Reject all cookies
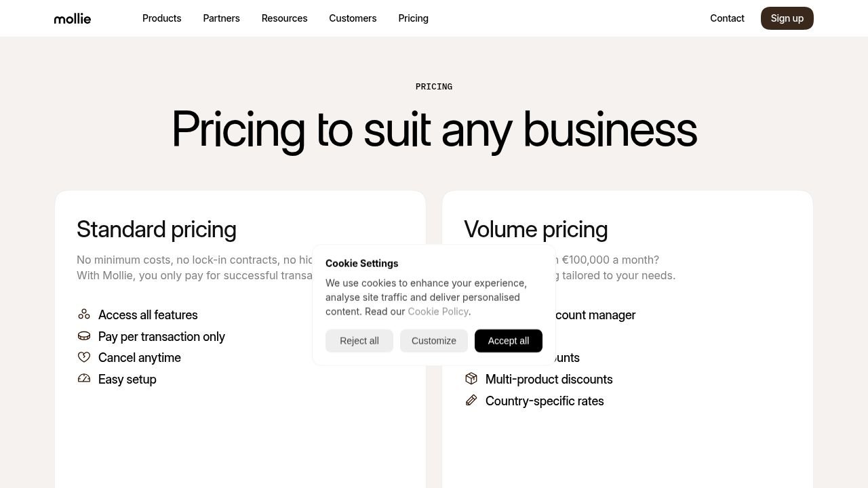868x488 pixels. coord(359,341)
